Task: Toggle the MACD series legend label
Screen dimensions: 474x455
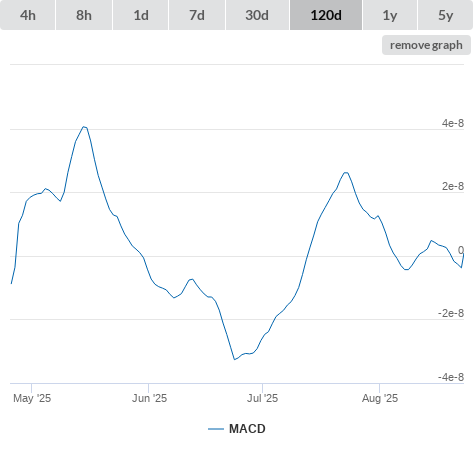Action: click(247, 429)
